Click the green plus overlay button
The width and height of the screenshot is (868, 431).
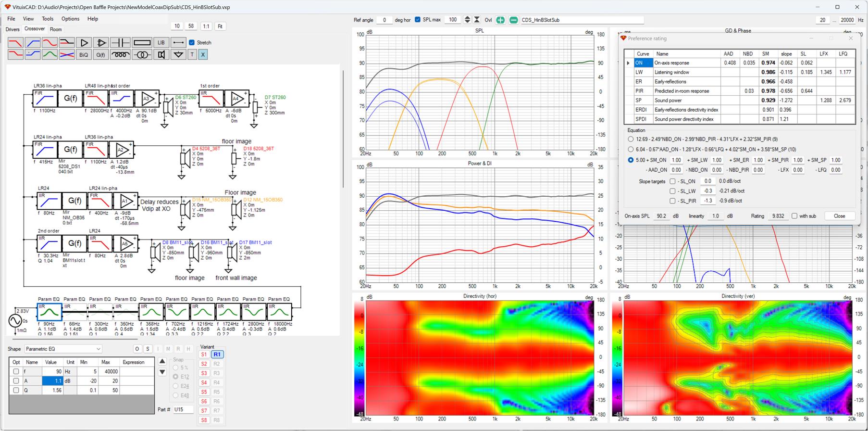(501, 20)
